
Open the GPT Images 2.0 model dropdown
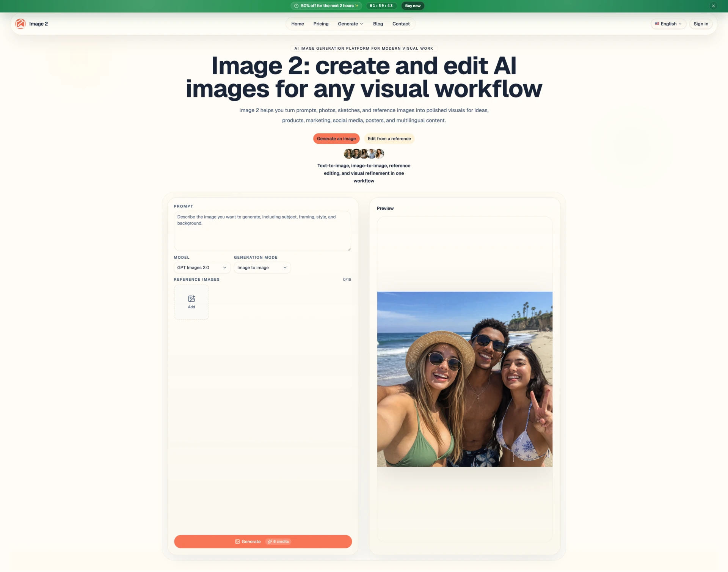tap(202, 268)
